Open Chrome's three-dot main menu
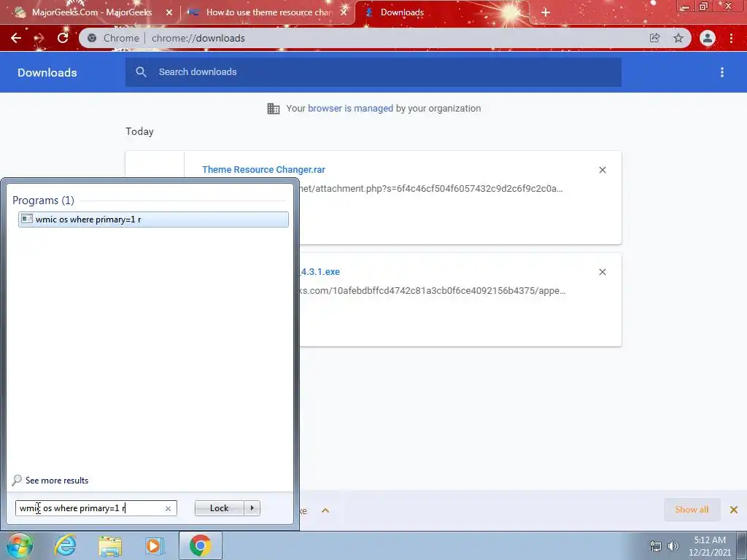The image size is (747, 560). tap(731, 38)
